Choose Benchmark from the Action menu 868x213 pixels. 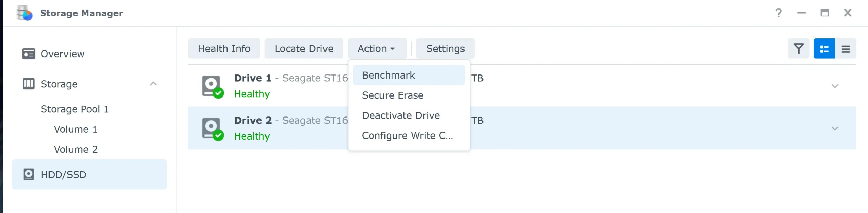[x=388, y=75]
